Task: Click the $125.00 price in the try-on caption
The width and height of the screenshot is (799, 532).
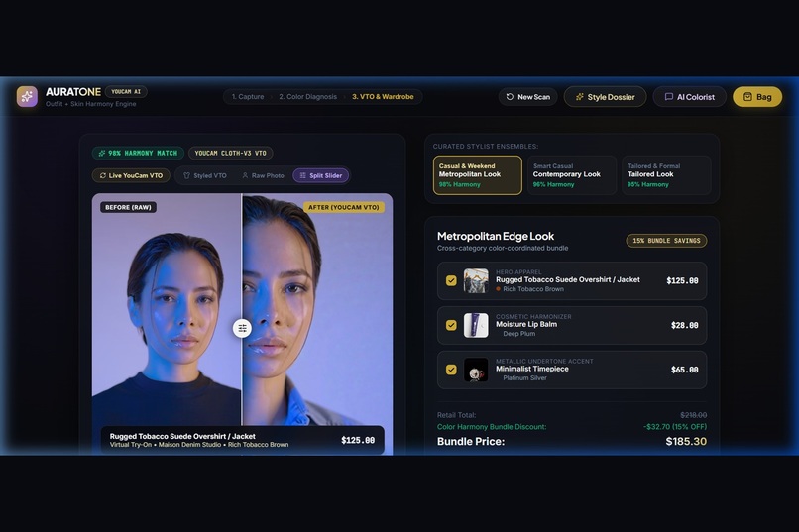Action: 358,441
